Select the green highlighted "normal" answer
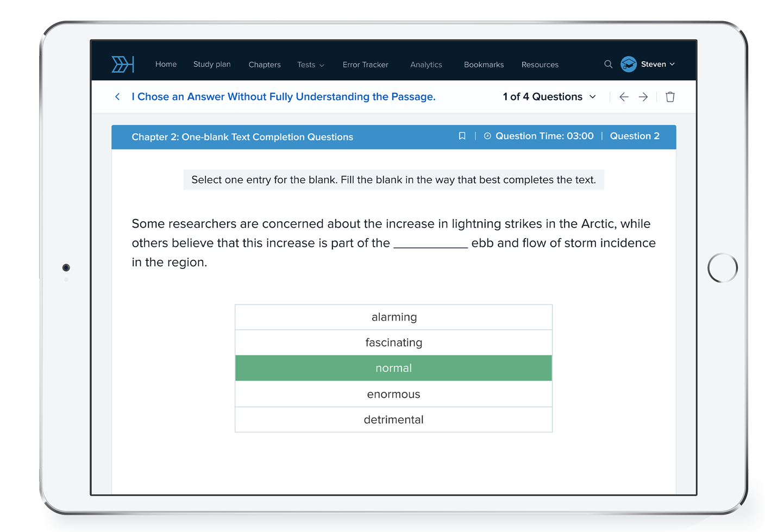This screenshot has width=765, height=532. (x=393, y=368)
